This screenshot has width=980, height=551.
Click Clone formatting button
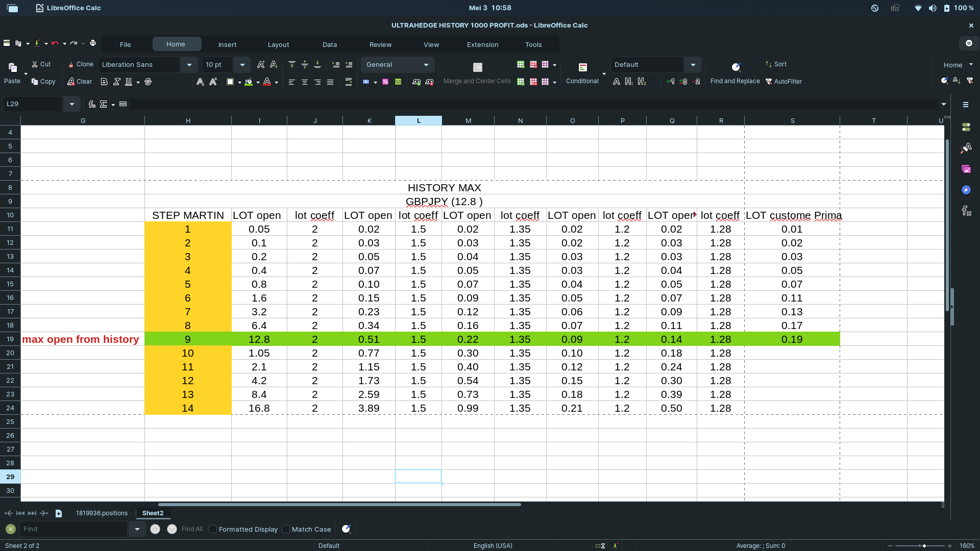(x=81, y=64)
